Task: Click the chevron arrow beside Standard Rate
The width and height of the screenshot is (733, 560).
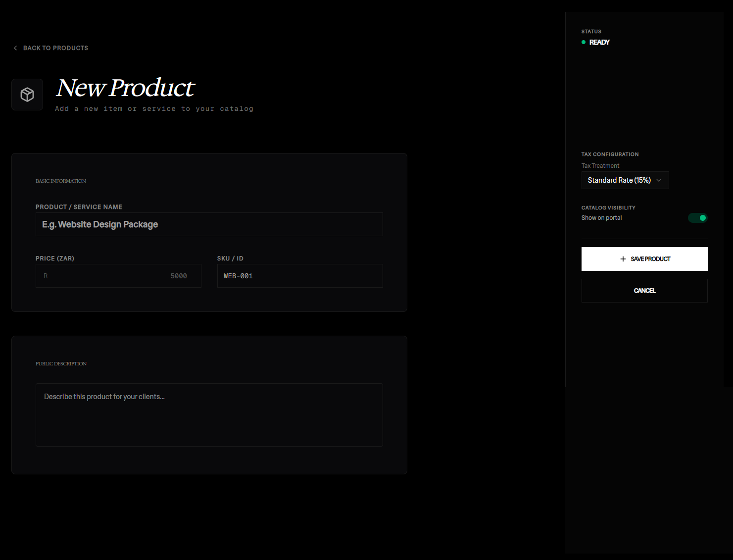Action: (x=659, y=180)
